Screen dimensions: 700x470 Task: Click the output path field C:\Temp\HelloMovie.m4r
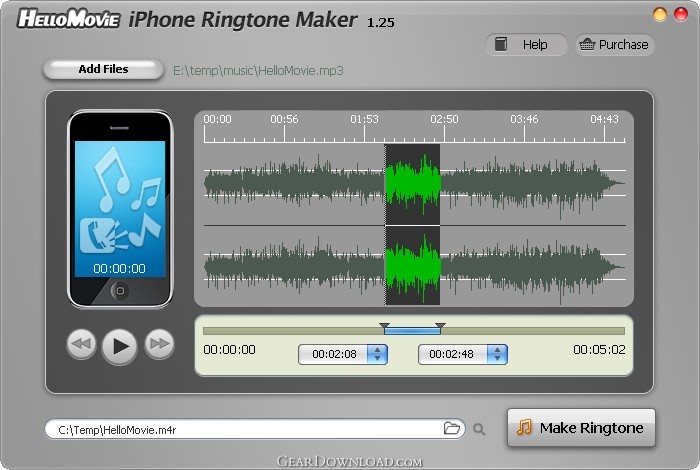(x=254, y=429)
